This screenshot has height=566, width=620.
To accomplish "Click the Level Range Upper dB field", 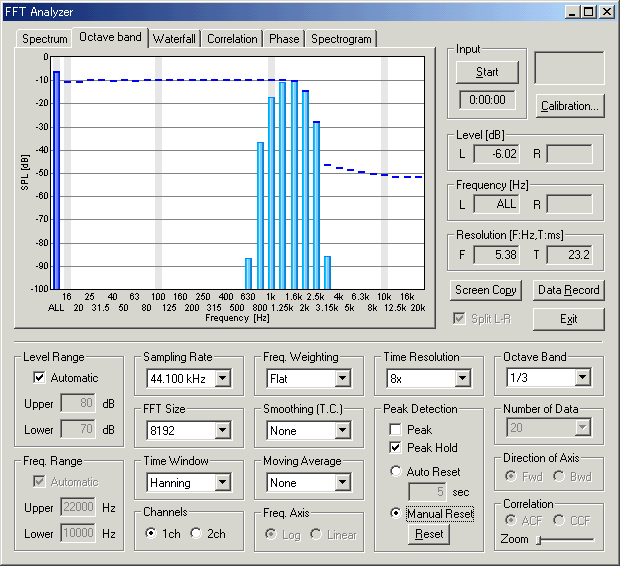I will click(78, 403).
